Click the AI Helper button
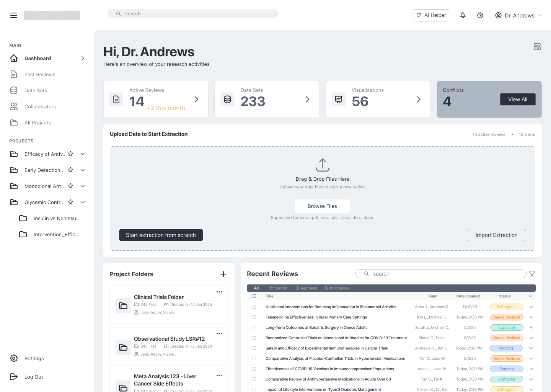The height and width of the screenshot is (392, 551). 431,15
